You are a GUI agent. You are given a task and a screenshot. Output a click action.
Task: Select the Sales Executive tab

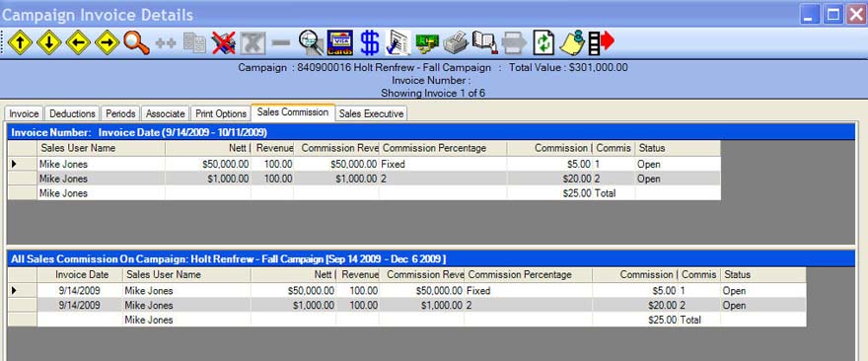pyautogui.click(x=372, y=113)
